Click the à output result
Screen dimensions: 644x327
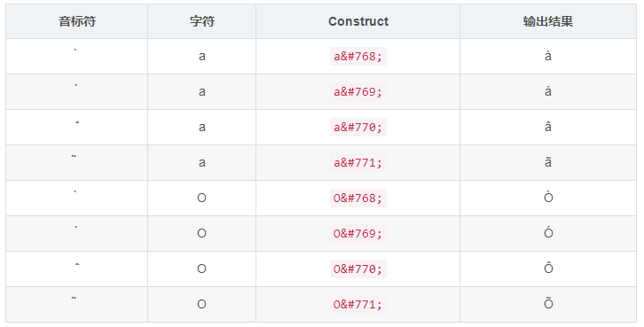pyautogui.click(x=548, y=56)
